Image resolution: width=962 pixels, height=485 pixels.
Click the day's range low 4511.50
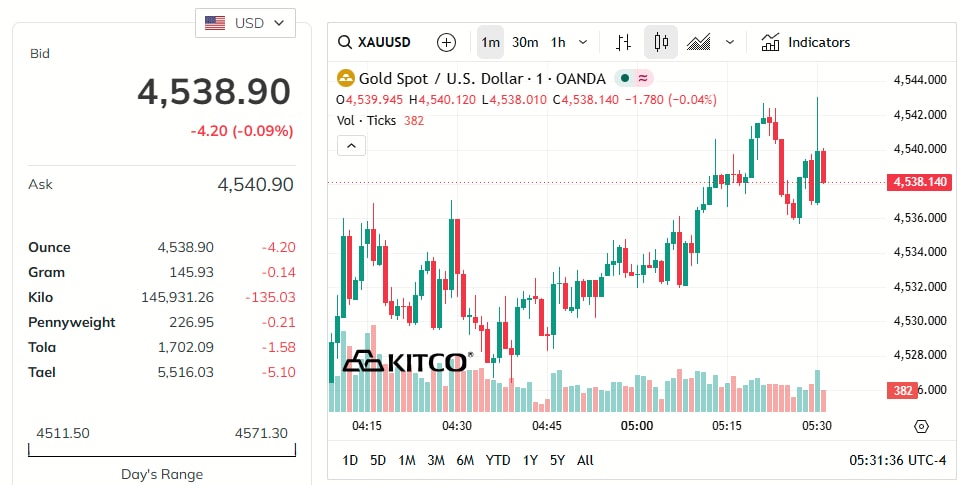coord(63,433)
